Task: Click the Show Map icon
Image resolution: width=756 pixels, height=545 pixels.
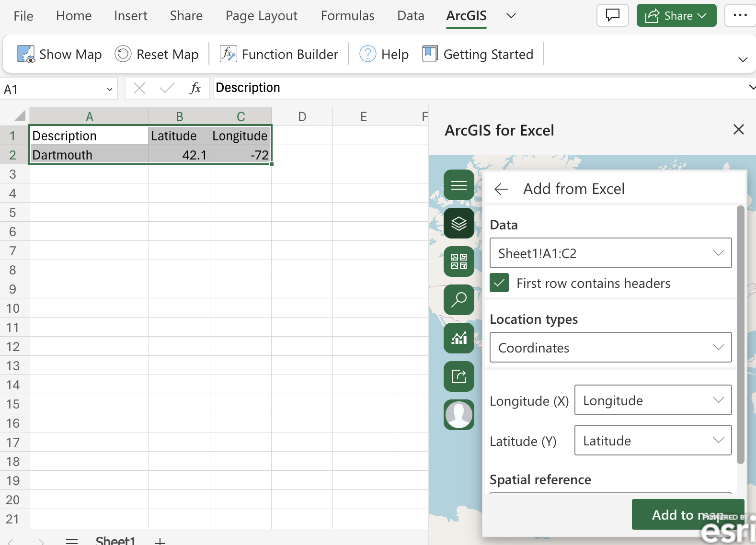Action: 26,54
